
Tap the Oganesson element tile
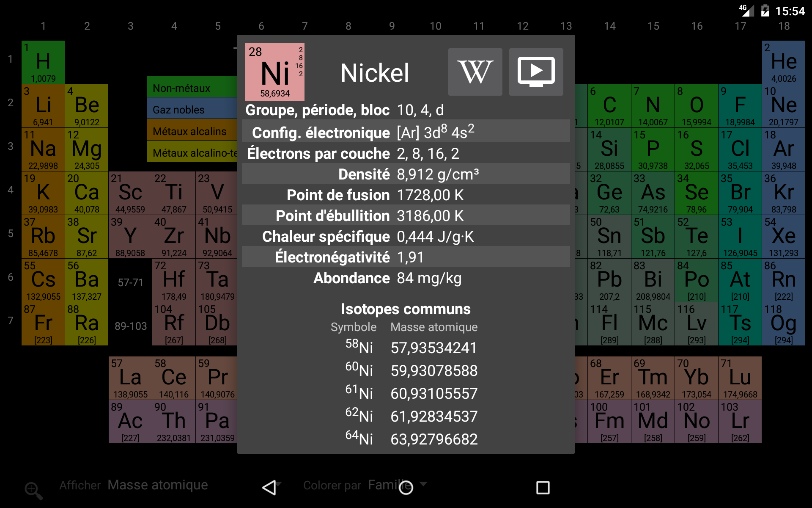point(783,324)
